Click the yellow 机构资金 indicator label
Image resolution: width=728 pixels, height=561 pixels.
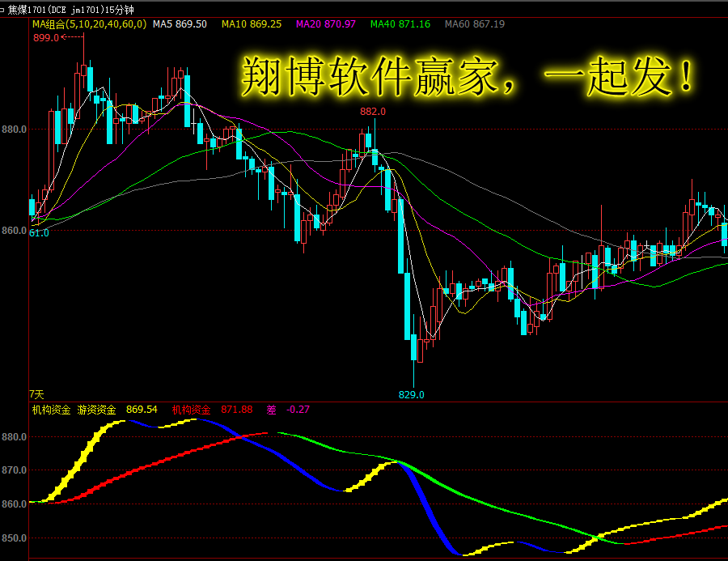click(x=51, y=410)
